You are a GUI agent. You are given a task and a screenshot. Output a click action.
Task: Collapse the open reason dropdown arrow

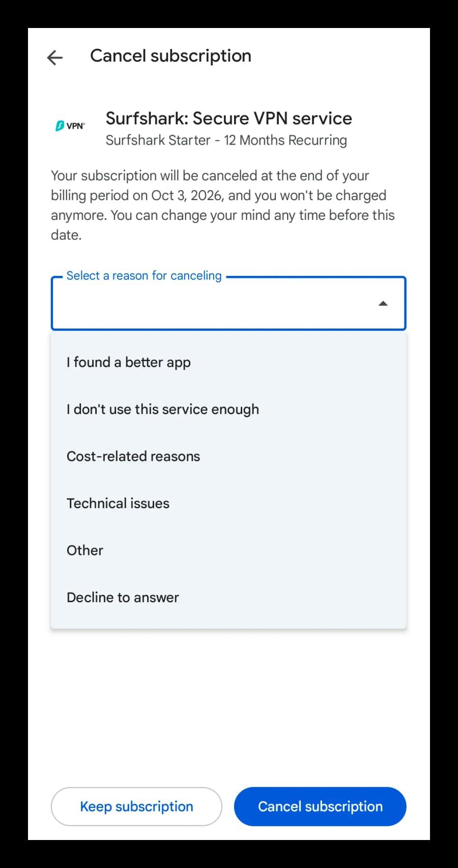coord(383,303)
